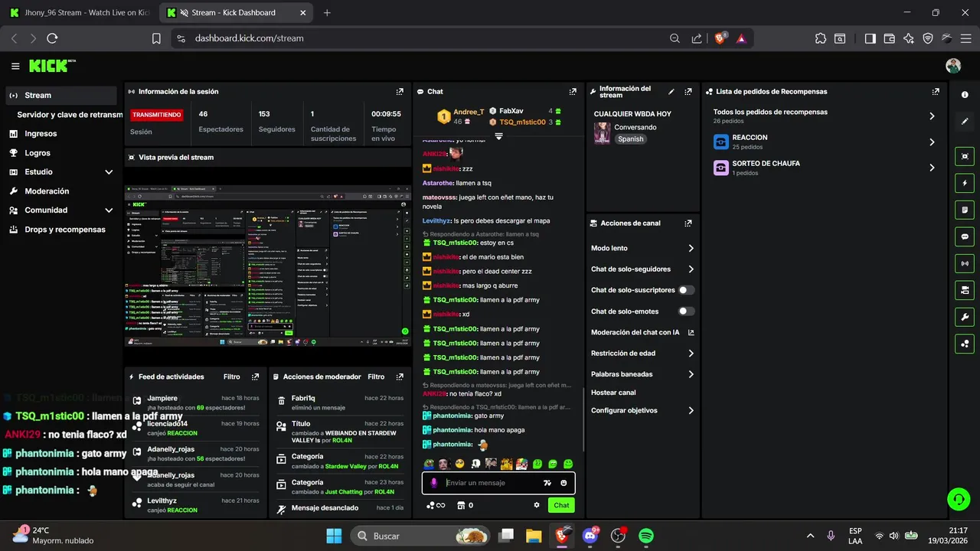Pop out the Información de la sesión panel
The width and height of the screenshot is (980, 551).
point(400,91)
